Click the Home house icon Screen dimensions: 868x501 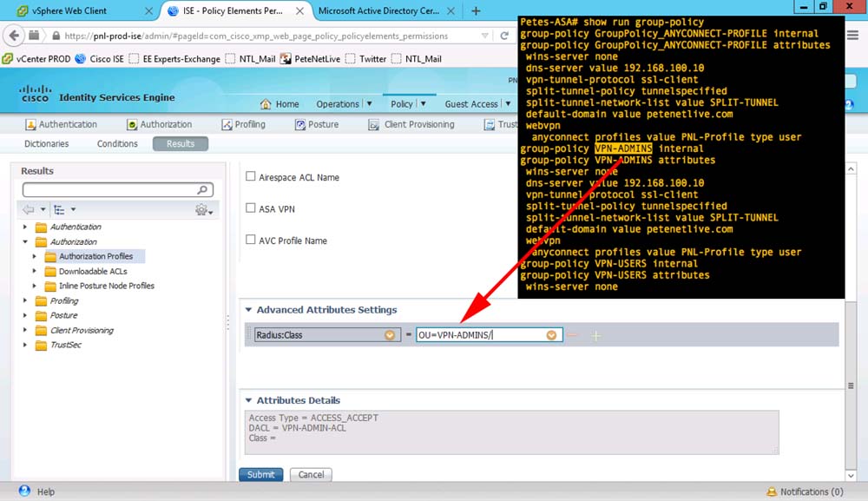266,104
